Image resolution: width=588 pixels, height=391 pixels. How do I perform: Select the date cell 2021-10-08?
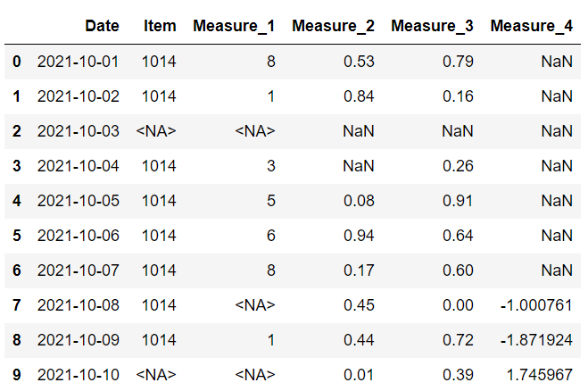point(78,305)
